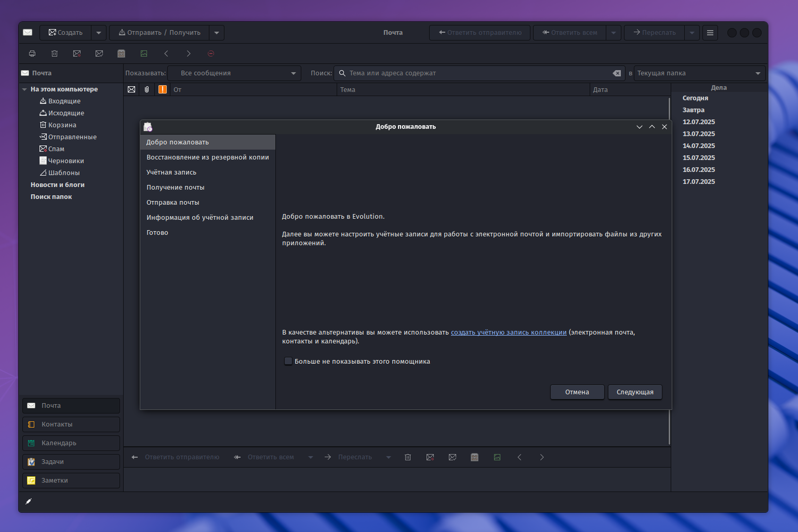Click the not-spam icon in preview toolbar
Image resolution: width=798 pixels, height=532 pixels.
click(x=452, y=457)
